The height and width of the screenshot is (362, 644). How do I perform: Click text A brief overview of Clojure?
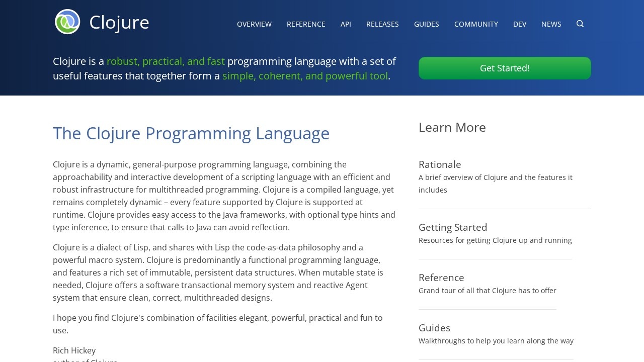pos(496,184)
